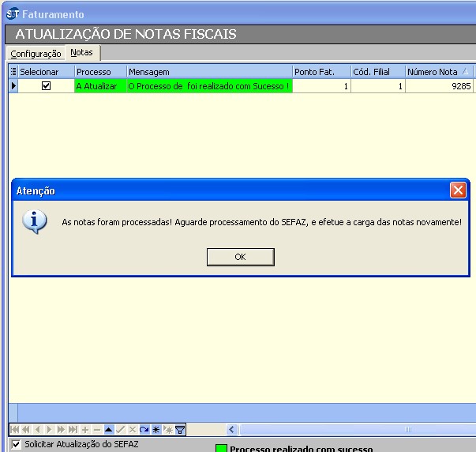Click the Processo column header
476x452 pixels.
click(x=99, y=72)
